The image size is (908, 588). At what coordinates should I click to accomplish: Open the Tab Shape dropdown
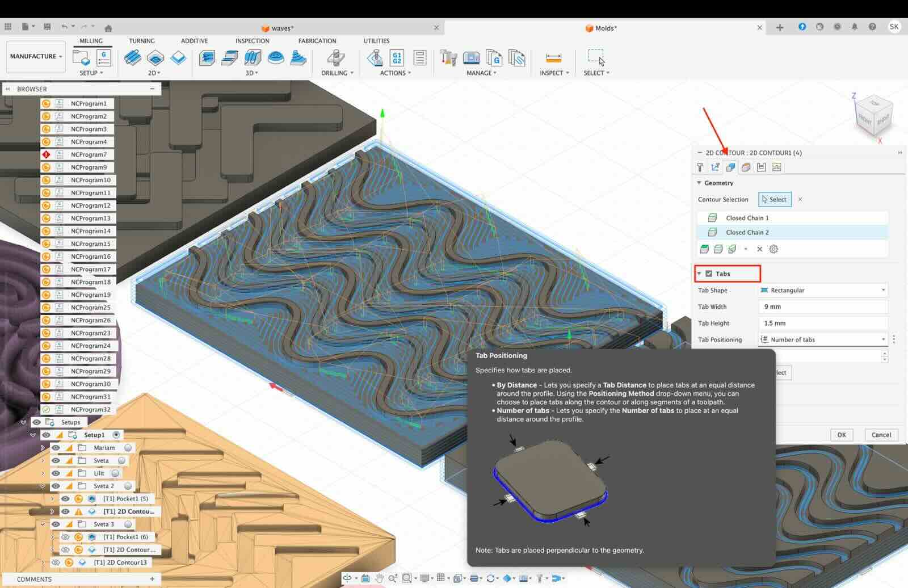tap(823, 290)
